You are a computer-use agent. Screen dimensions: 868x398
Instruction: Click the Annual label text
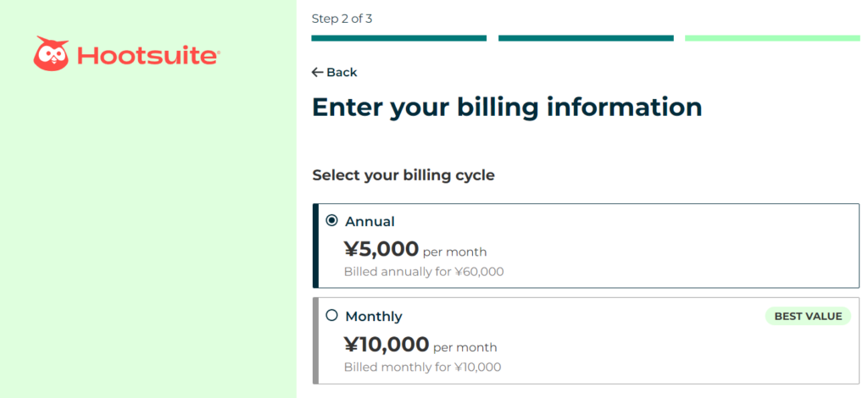click(370, 222)
